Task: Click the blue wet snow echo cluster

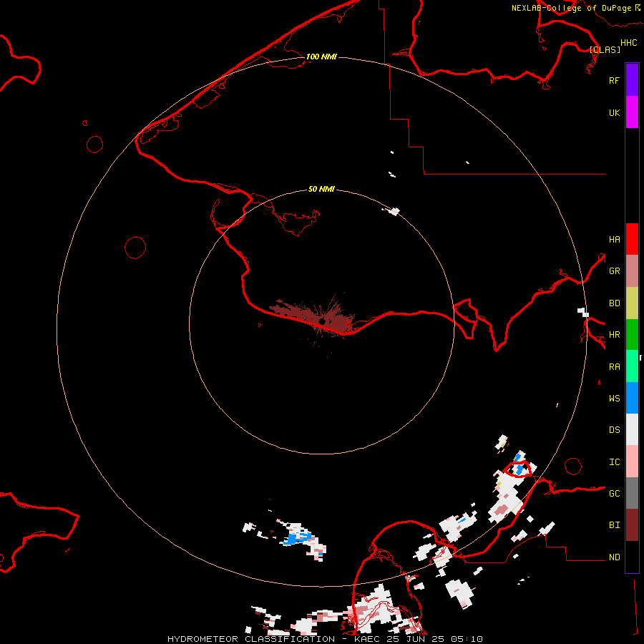Action: pyautogui.click(x=298, y=537)
